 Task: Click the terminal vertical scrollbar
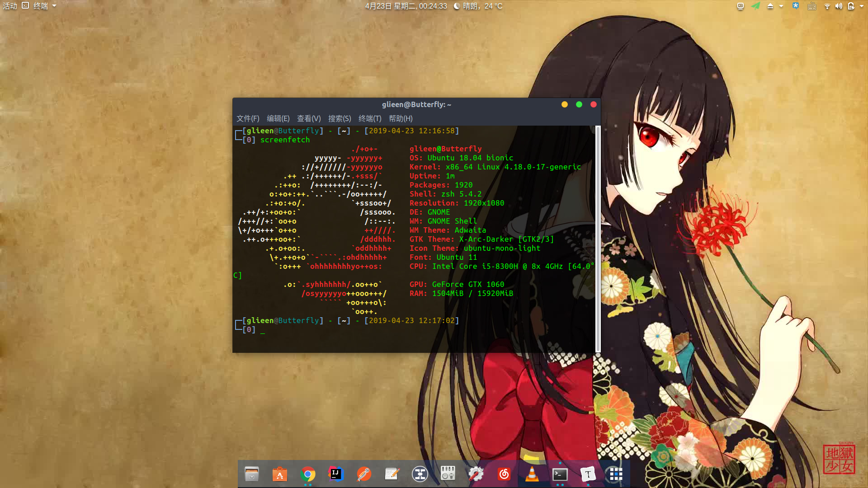[x=598, y=239]
